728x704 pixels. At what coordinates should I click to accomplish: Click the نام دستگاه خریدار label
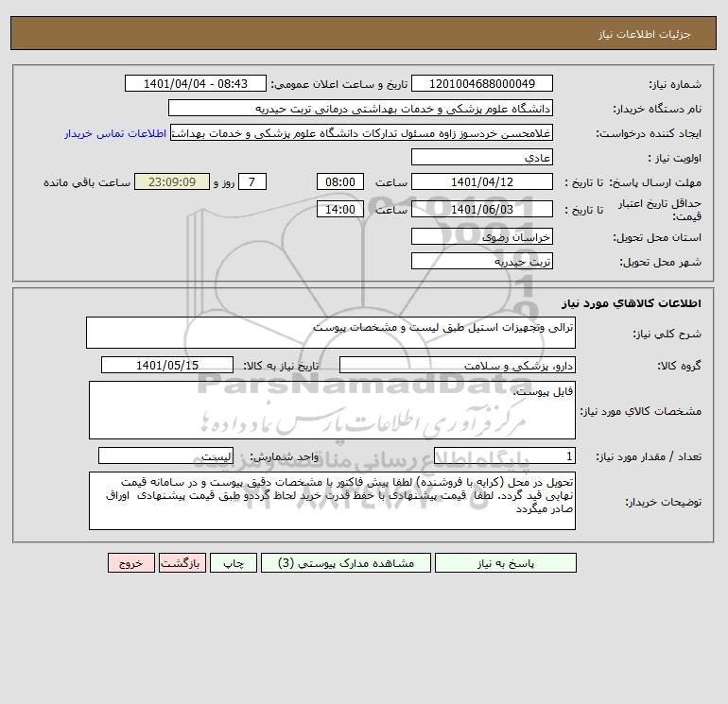[657, 109]
